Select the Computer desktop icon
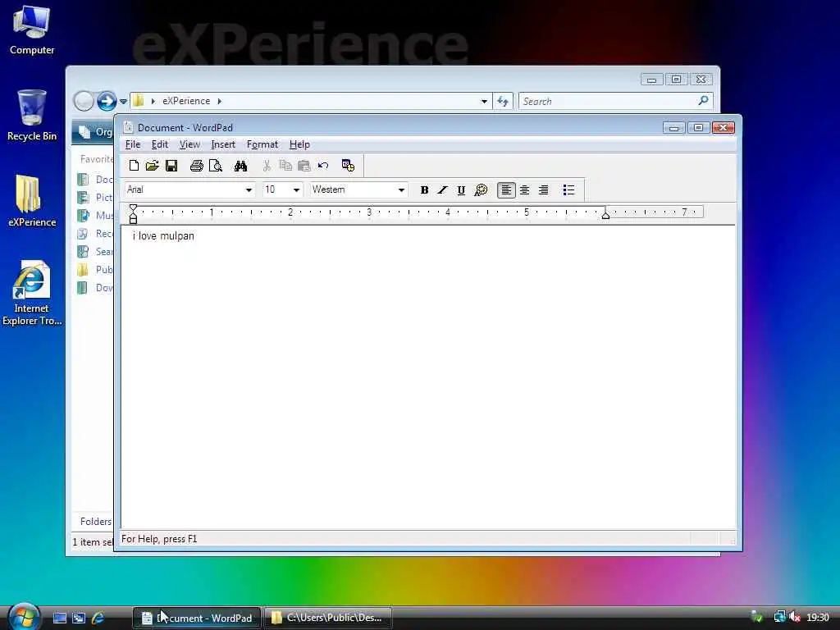The width and height of the screenshot is (840, 630). coord(32,30)
